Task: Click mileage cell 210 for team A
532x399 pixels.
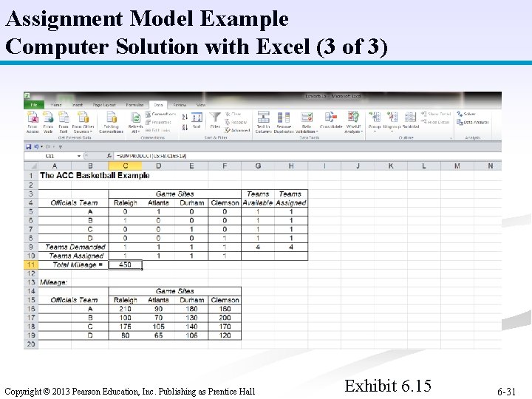Action: 125,309
